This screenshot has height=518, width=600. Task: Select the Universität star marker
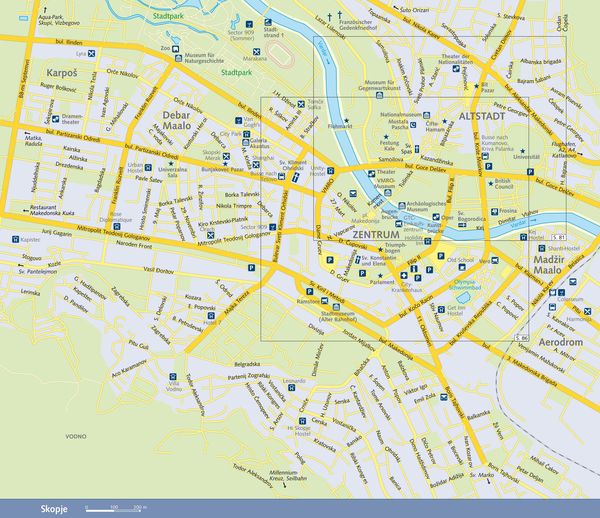pos(523,151)
